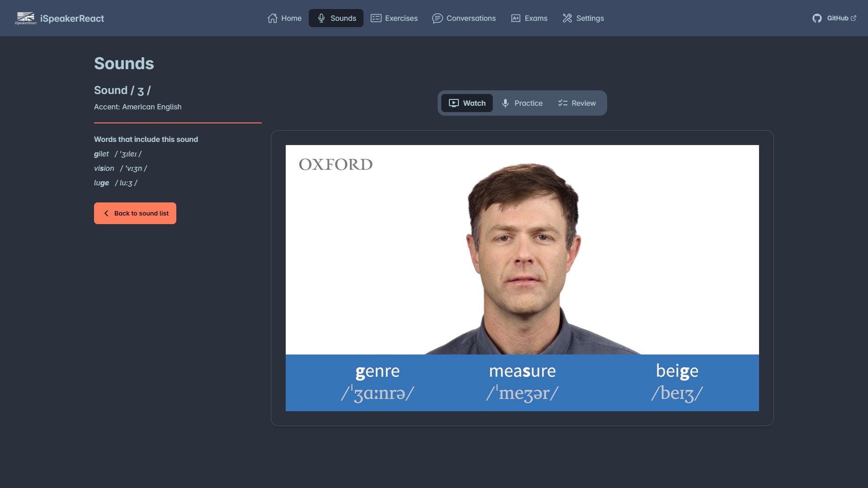This screenshot has width=868, height=488.
Task: Click the Settings tools icon
Action: 567,18
